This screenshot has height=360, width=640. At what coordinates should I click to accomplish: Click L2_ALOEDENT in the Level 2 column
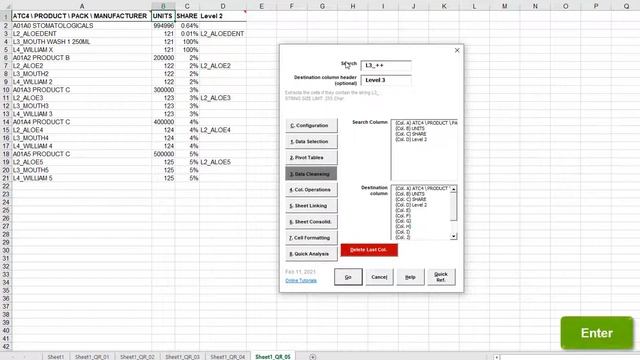(x=223, y=34)
